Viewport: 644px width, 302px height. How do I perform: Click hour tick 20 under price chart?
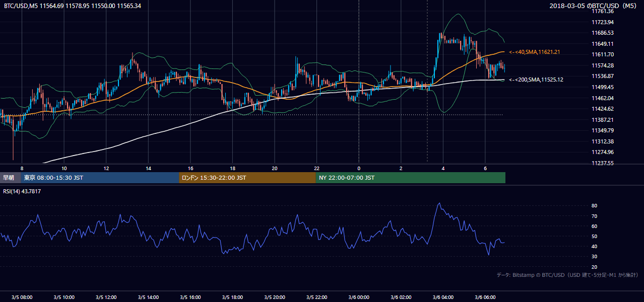click(274, 168)
